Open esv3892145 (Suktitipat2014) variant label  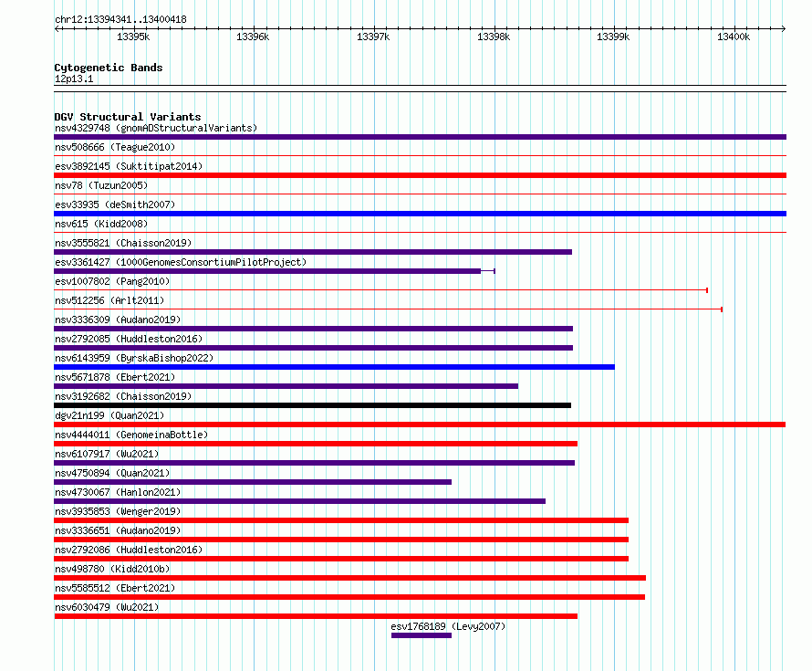pos(129,166)
